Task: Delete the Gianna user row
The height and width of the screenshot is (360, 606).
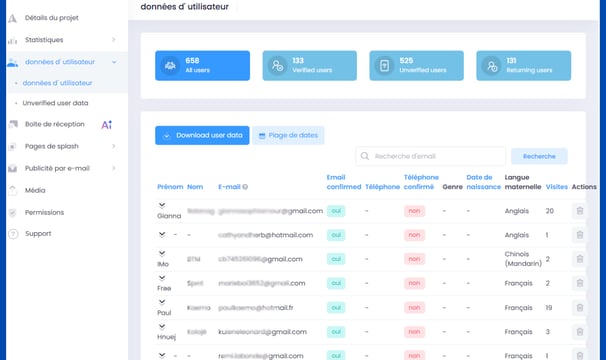Action: tap(580, 211)
